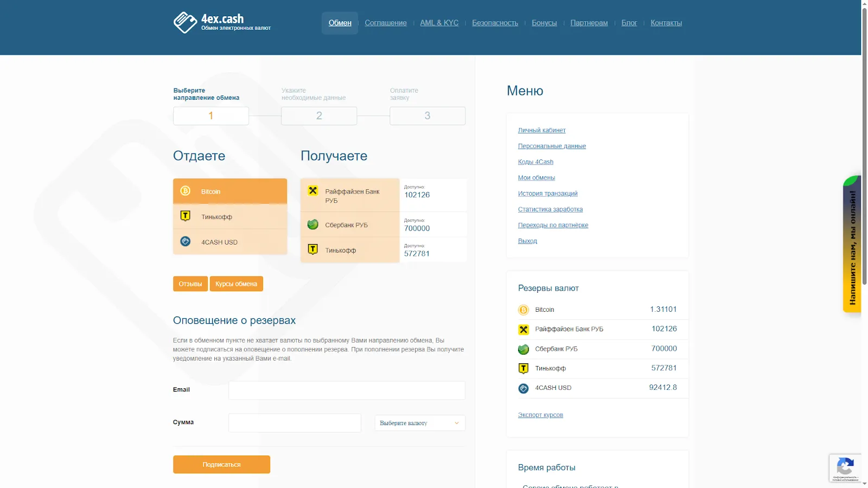Image resolution: width=868 pixels, height=488 pixels.
Task: Click the Bitcoin coin icon under Отдаете
Action: click(186, 191)
